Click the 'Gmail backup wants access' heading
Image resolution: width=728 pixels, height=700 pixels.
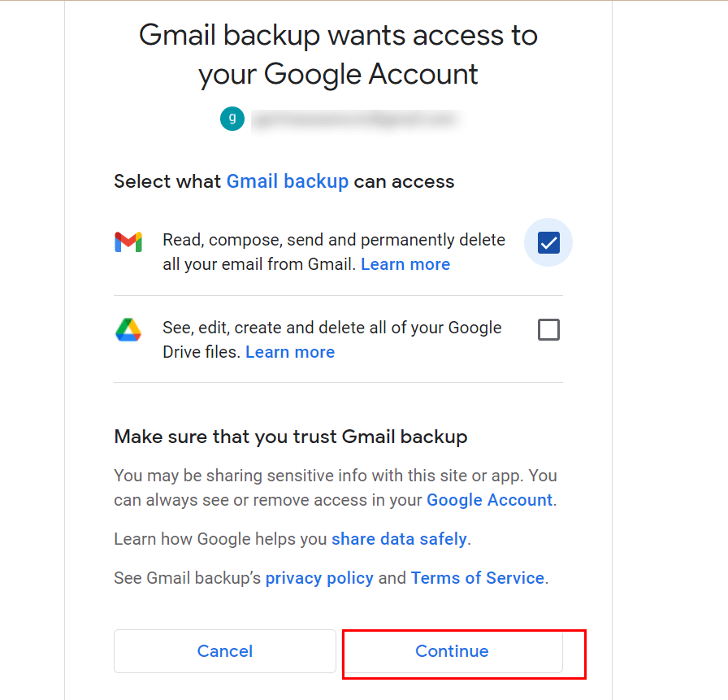(338, 54)
